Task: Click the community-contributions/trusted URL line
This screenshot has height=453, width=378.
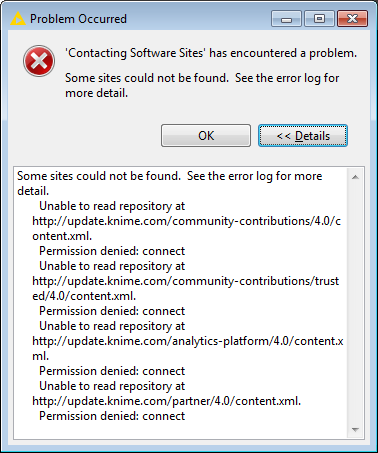Action: 186,288
